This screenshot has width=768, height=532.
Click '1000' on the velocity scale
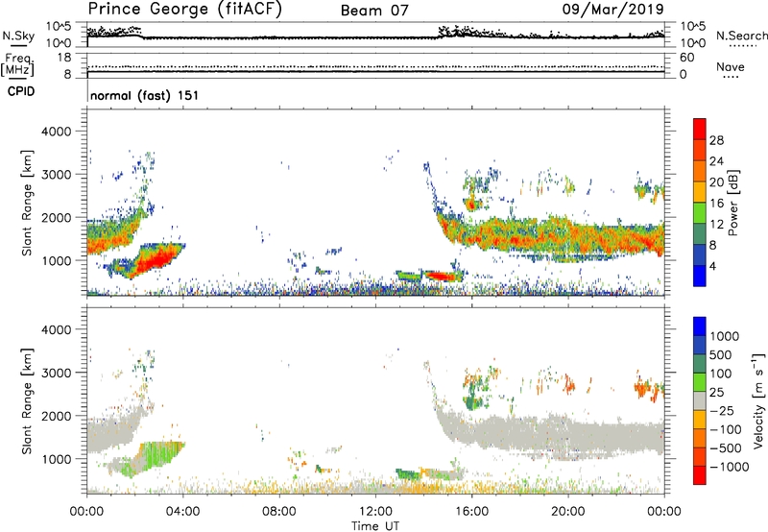(x=725, y=336)
